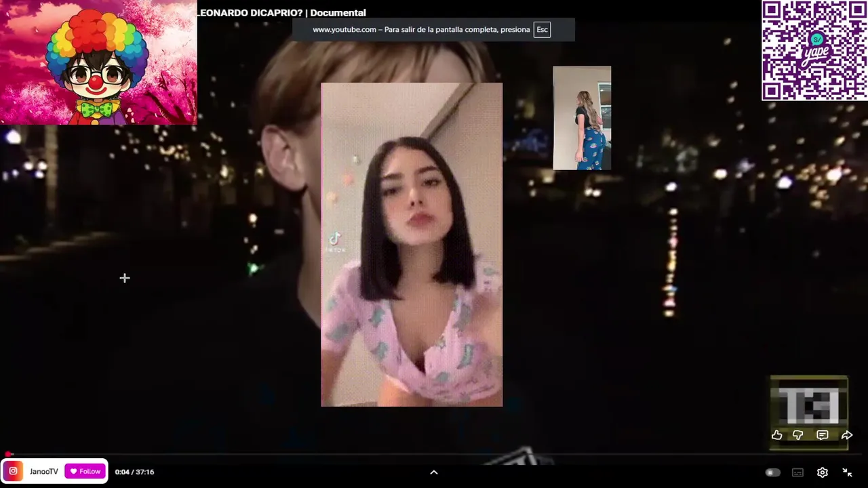
Task: Seek on the video progress bar
Action: click(x=434, y=454)
